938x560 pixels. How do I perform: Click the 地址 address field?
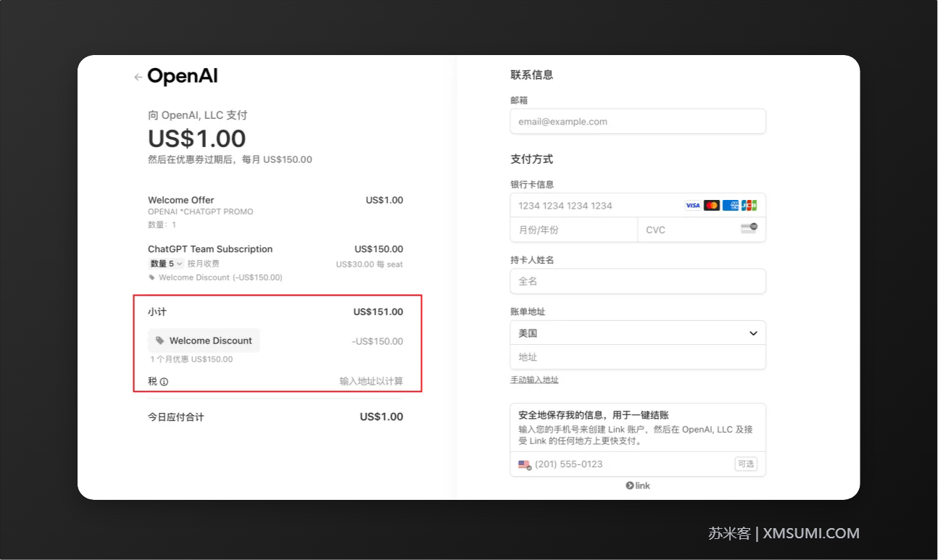click(638, 357)
